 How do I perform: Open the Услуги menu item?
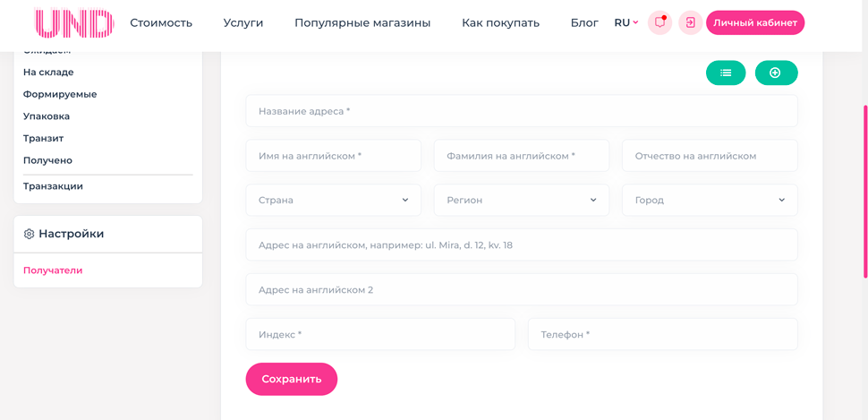point(243,22)
